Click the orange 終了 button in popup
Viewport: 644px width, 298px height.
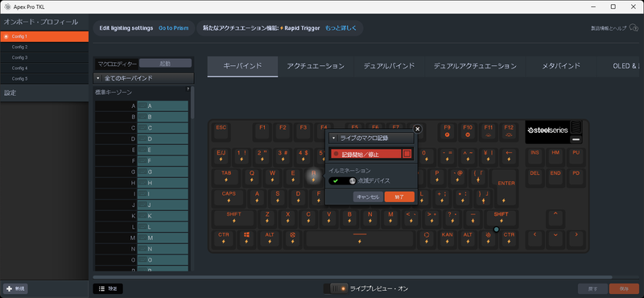[399, 197]
